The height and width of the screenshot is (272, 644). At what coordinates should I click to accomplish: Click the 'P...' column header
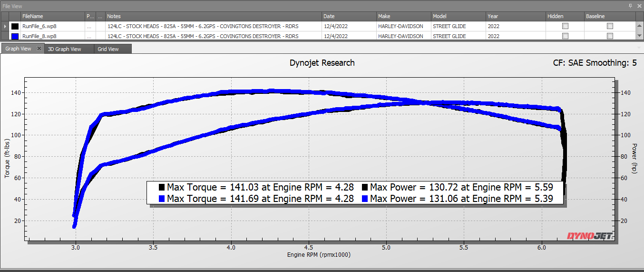point(90,16)
